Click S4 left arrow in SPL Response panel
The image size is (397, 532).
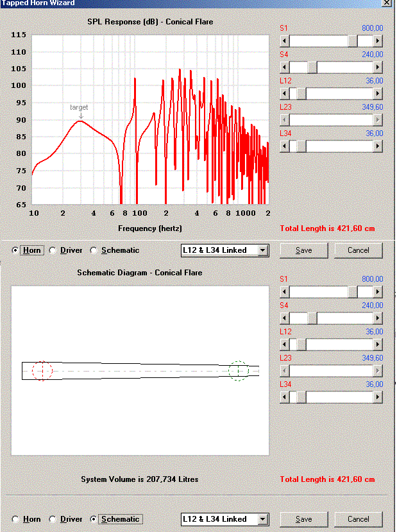click(x=285, y=67)
